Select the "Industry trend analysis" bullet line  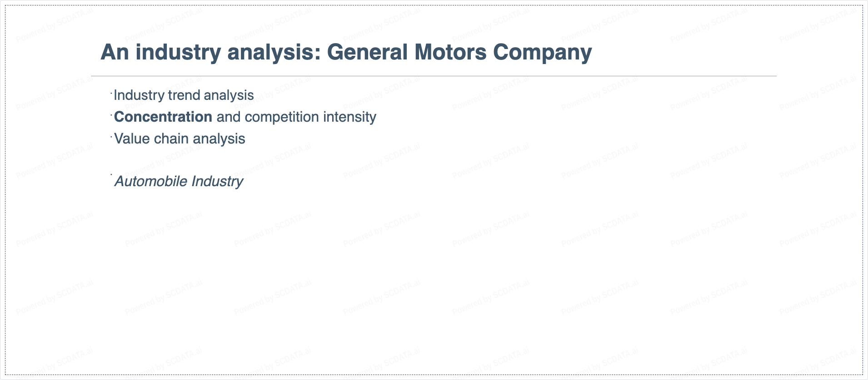184,95
